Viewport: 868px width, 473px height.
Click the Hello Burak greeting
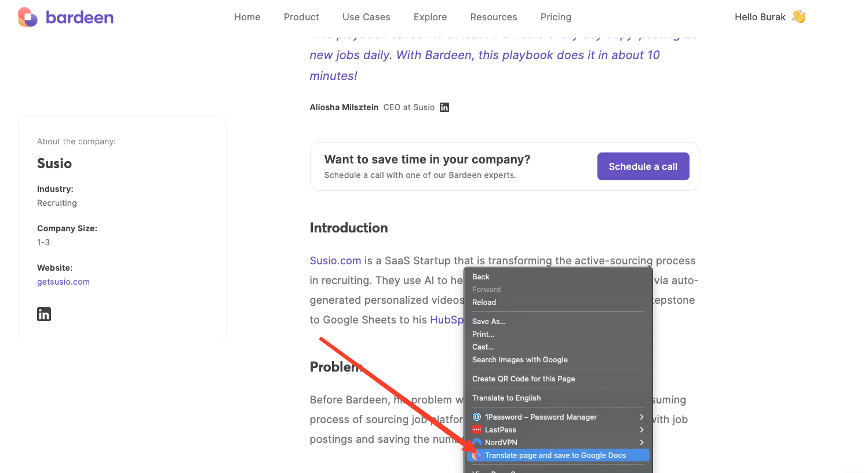[x=760, y=17]
